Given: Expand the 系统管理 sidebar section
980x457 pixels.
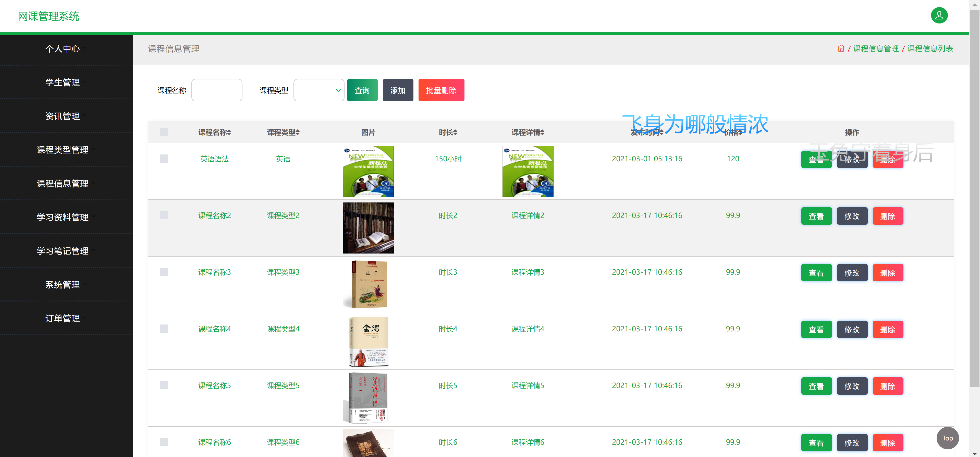Looking at the screenshot, I should pos(63,285).
